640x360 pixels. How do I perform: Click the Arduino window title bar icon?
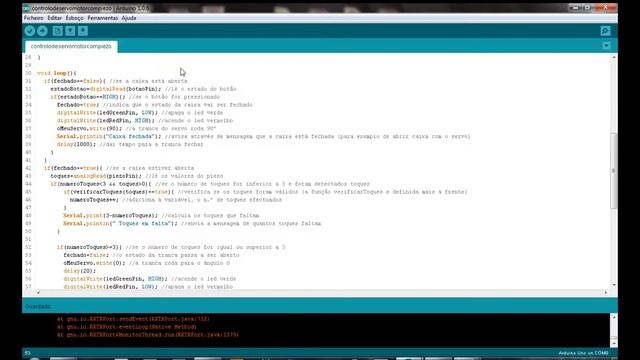tap(26, 8)
